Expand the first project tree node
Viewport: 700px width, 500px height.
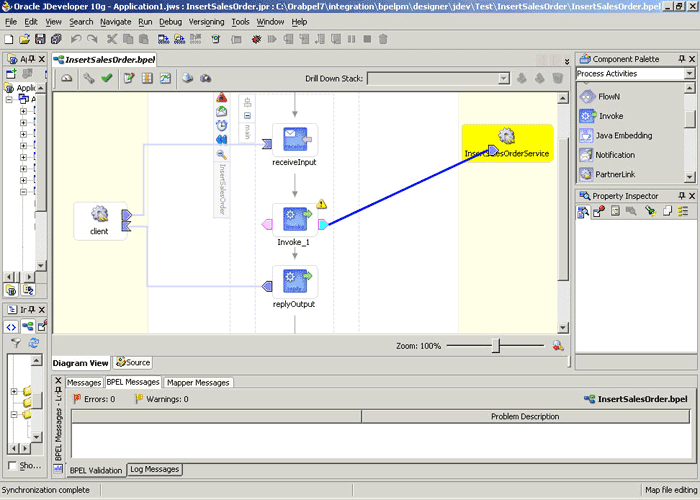[23, 111]
